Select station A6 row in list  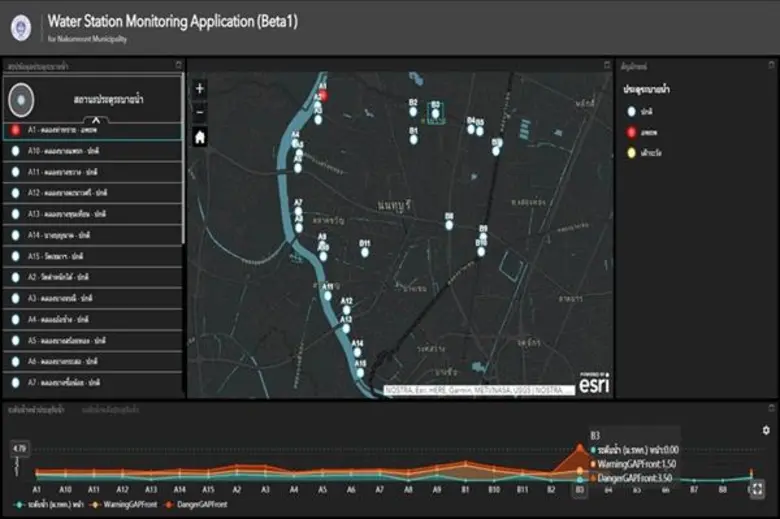click(93, 361)
